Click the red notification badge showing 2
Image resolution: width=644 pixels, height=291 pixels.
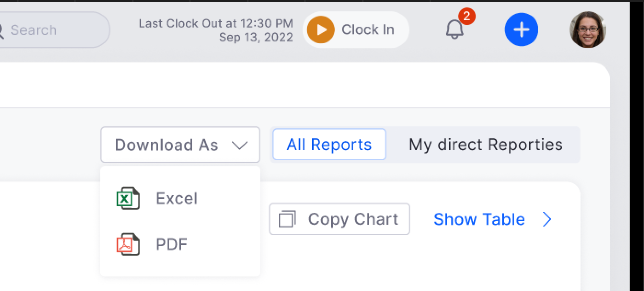coord(467,15)
